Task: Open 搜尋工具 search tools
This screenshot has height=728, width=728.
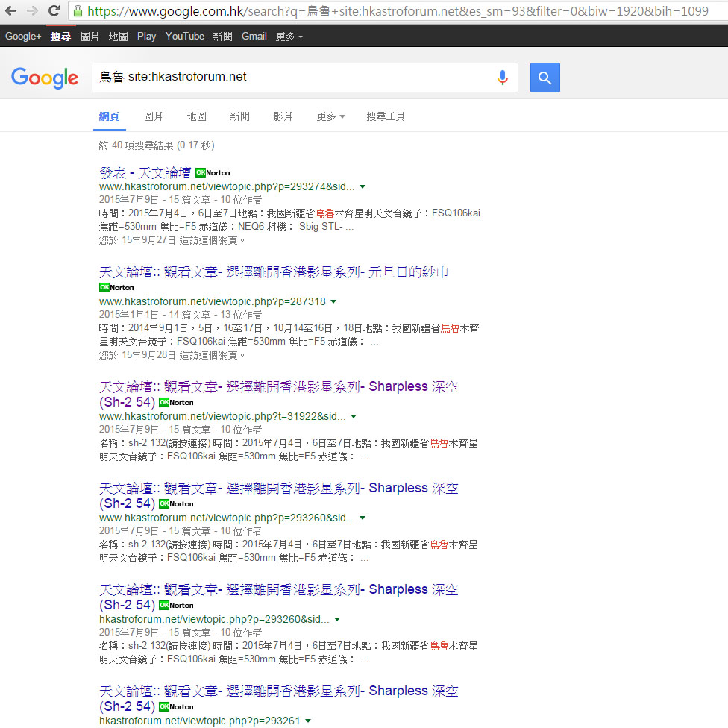Action: click(386, 117)
